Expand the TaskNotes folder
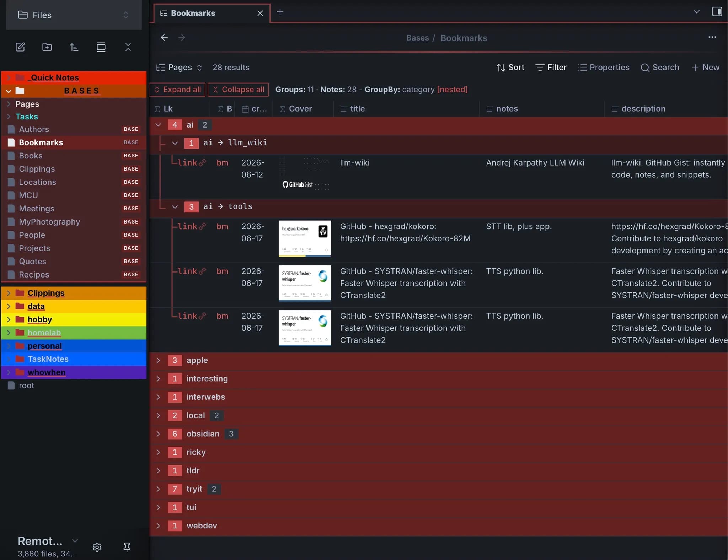Image resolution: width=728 pixels, height=560 pixels. coord(74,359)
